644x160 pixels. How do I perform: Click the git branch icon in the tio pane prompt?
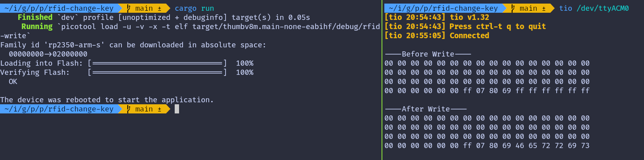tap(513, 8)
